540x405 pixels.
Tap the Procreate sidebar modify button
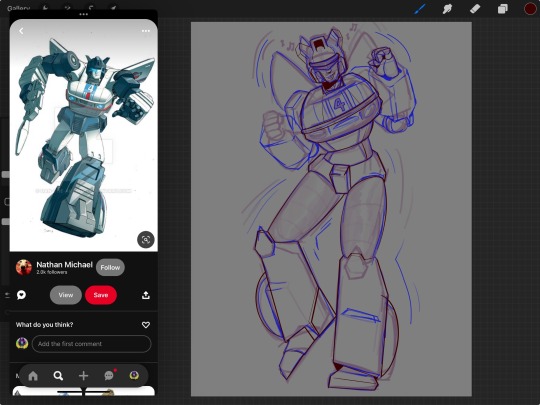pos(7,201)
